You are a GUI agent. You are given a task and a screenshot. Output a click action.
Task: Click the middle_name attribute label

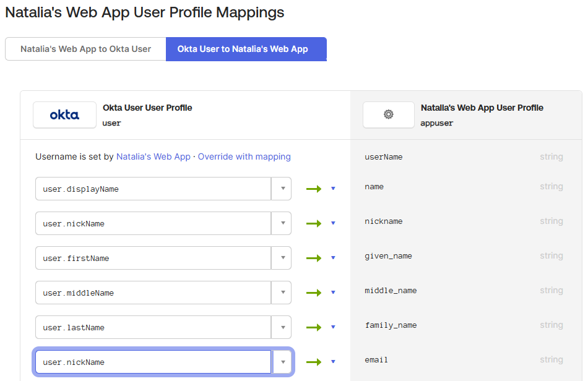point(391,290)
